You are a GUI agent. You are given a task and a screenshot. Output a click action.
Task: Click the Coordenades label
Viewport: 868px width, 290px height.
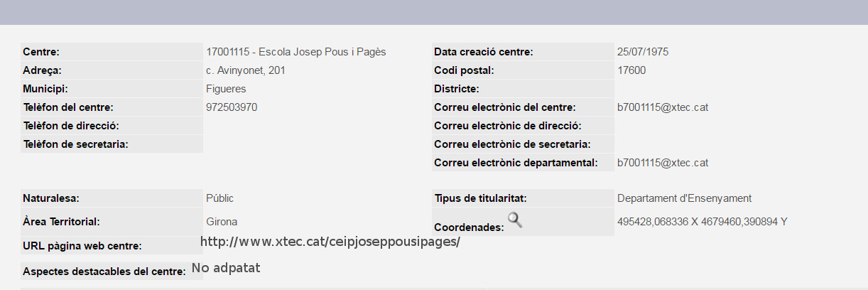[469, 227]
